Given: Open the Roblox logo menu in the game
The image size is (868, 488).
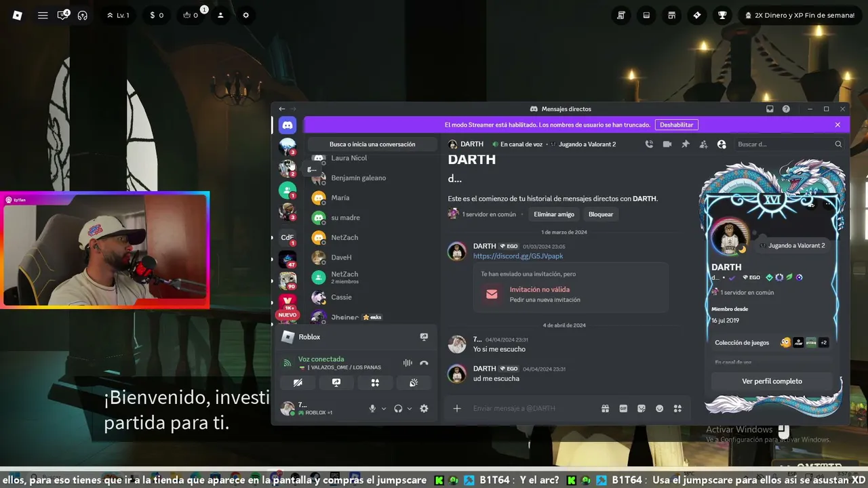Looking at the screenshot, I should pyautogui.click(x=18, y=15).
